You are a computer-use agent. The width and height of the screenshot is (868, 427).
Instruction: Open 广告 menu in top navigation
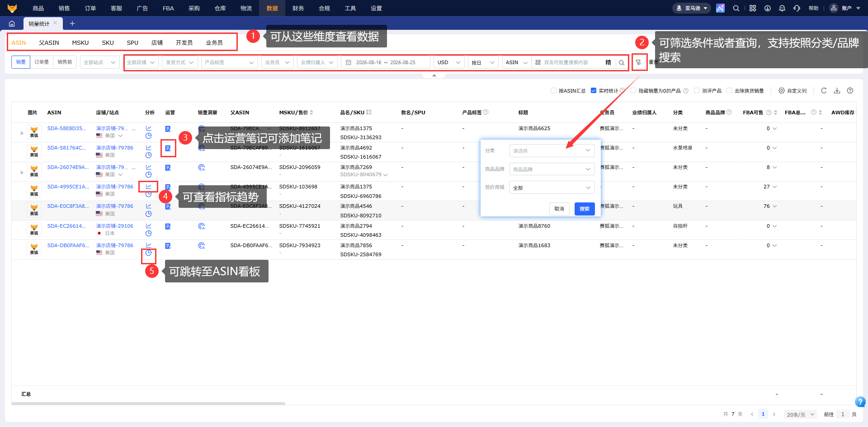click(142, 8)
